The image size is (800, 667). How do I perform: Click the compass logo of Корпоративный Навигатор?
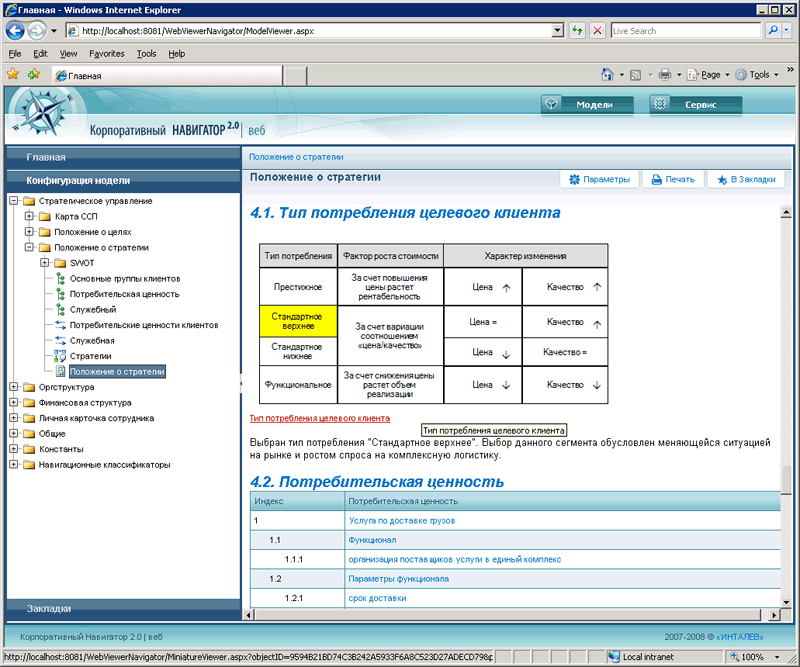click(x=44, y=112)
